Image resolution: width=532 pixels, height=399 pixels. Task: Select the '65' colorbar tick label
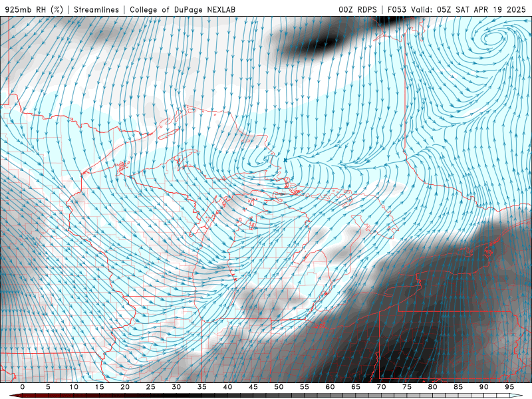tap(356, 387)
